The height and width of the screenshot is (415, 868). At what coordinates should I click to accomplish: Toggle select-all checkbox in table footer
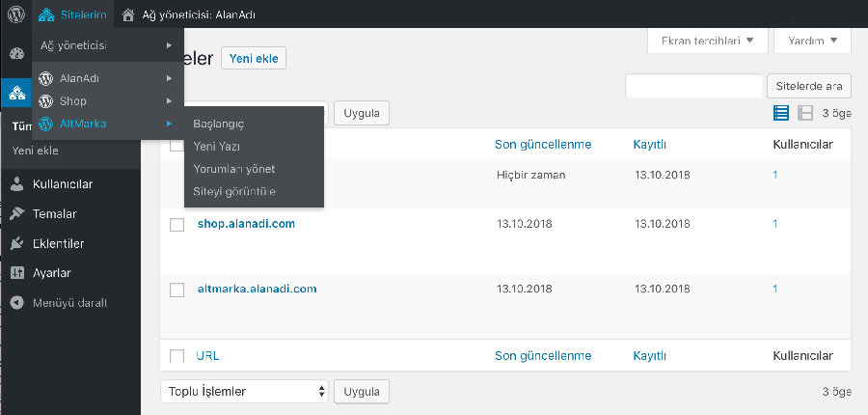pyautogui.click(x=176, y=356)
